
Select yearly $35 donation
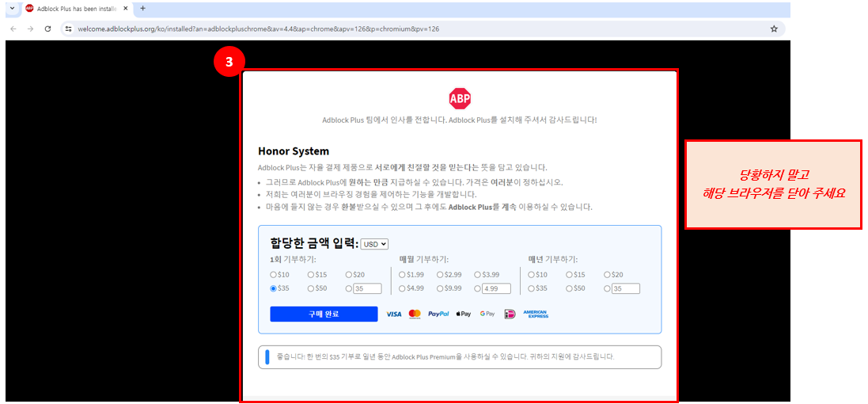tap(532, 288)
